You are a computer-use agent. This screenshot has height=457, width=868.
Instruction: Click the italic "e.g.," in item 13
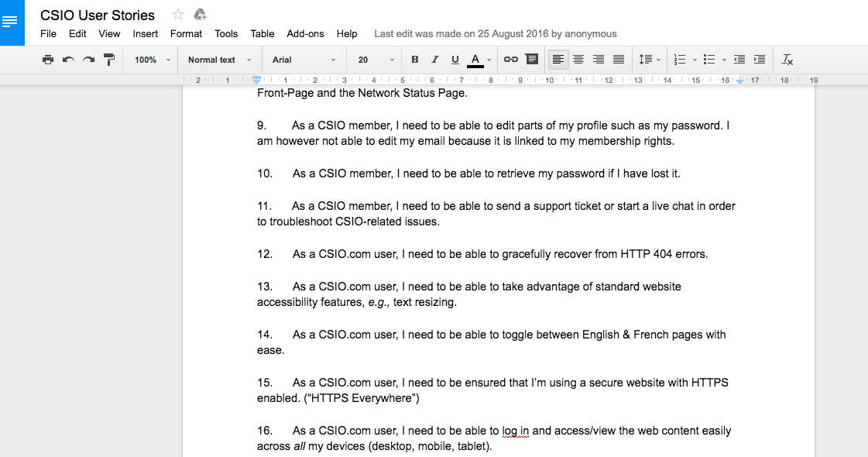379,302
